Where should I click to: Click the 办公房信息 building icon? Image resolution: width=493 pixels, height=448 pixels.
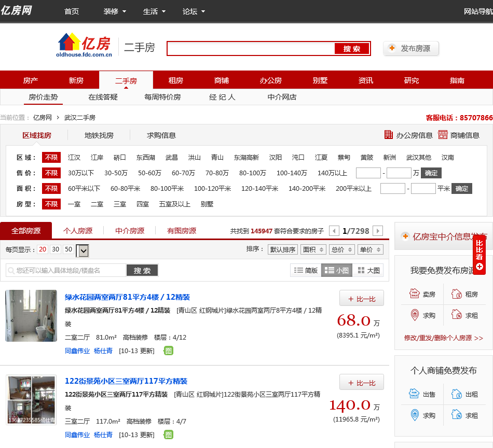coord(389,135)
